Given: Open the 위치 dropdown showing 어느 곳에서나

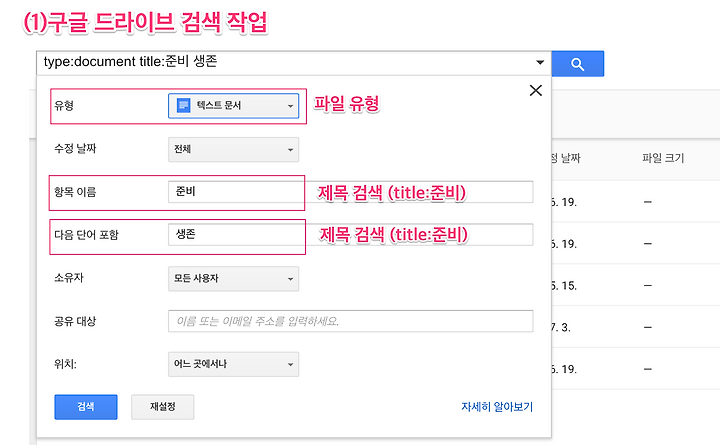Looking at the screenshot, I should coord(234,364).
